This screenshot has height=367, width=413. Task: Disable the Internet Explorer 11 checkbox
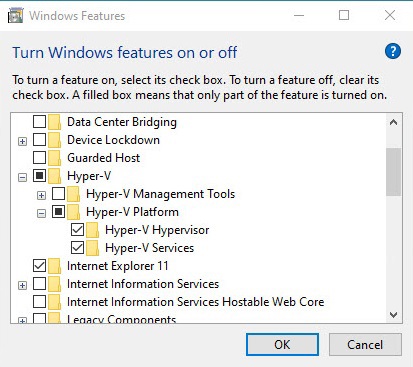(x=39, y=266)
